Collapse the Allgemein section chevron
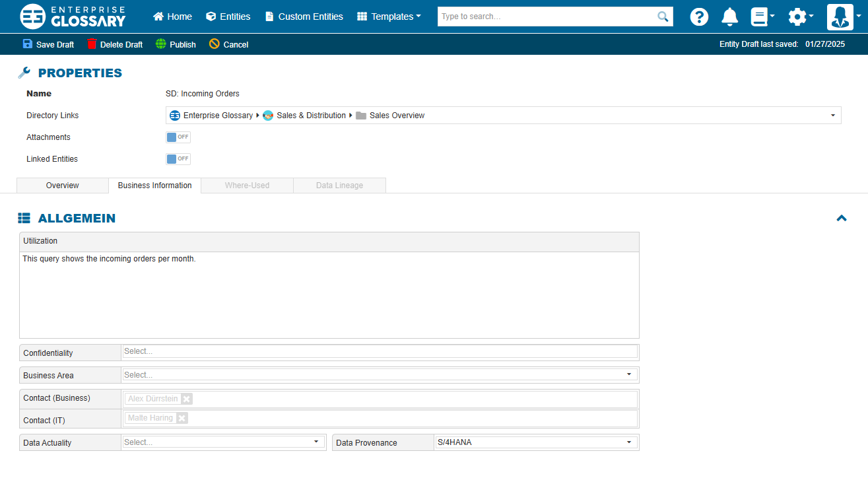Image resolution: width=868 pixels, height=480 pixels. click(841, 219)
